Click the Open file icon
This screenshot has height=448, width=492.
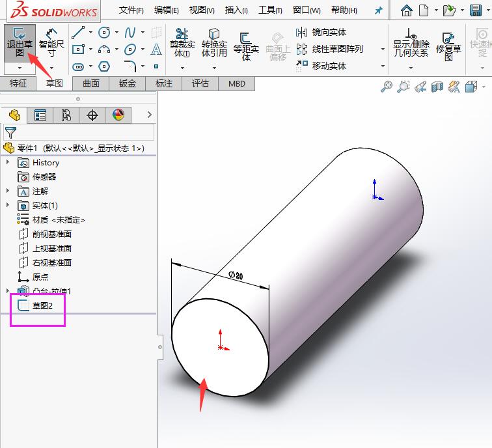point(449,10)
